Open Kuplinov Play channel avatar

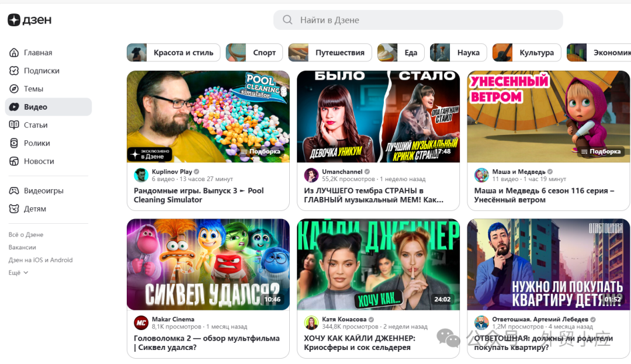[141, 175]
